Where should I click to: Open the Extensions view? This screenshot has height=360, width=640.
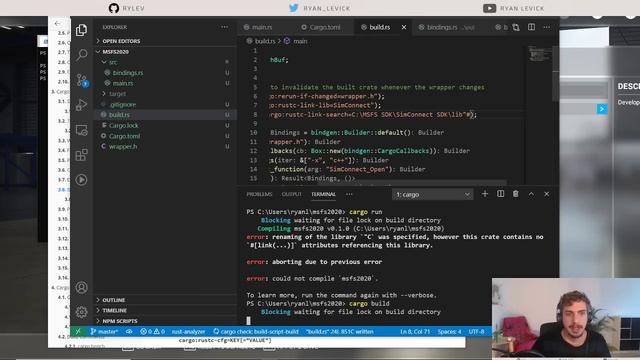pos(81,155)
